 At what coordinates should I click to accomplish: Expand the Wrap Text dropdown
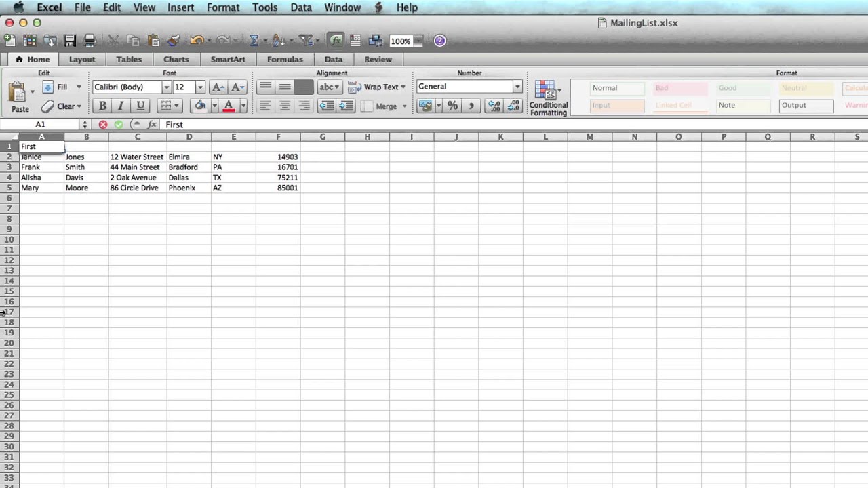pos(403,87)
